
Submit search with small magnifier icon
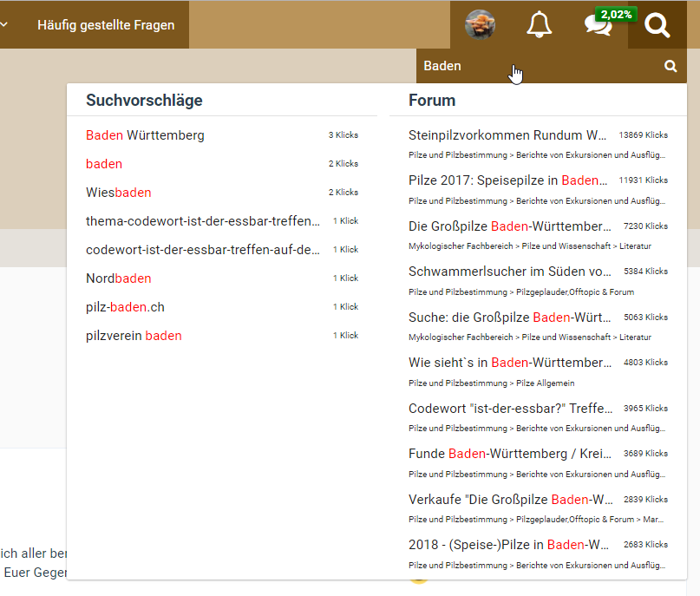(x=670, y=66)
